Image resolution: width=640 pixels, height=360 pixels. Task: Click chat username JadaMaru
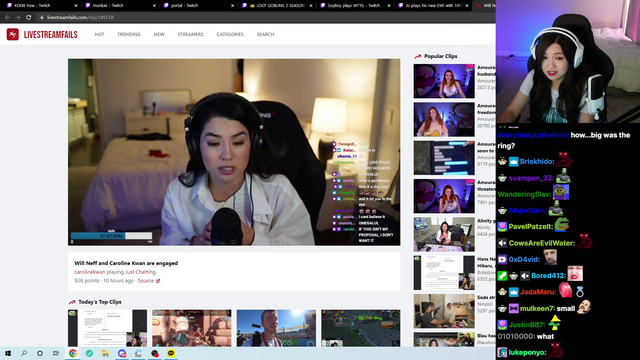538,292
